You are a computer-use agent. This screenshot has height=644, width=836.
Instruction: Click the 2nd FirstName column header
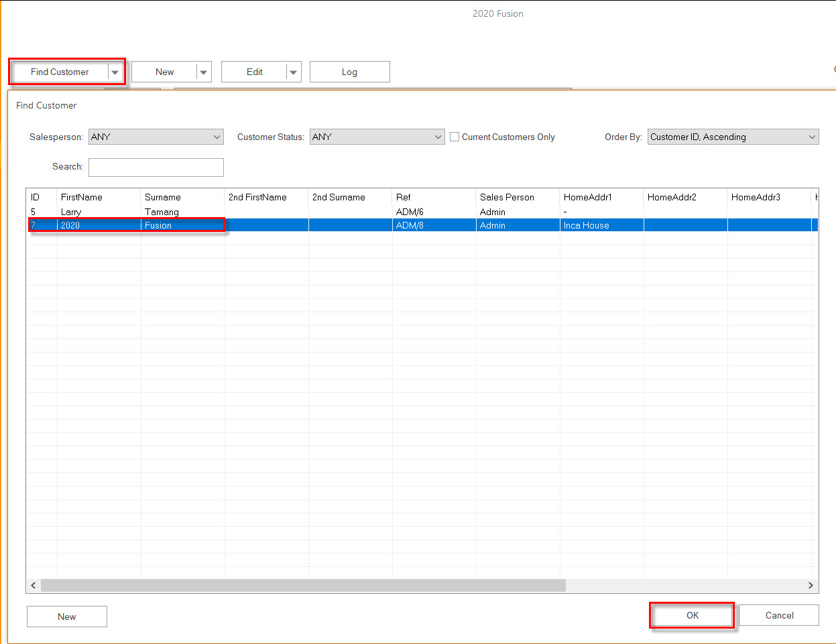(x=267, y=197)
